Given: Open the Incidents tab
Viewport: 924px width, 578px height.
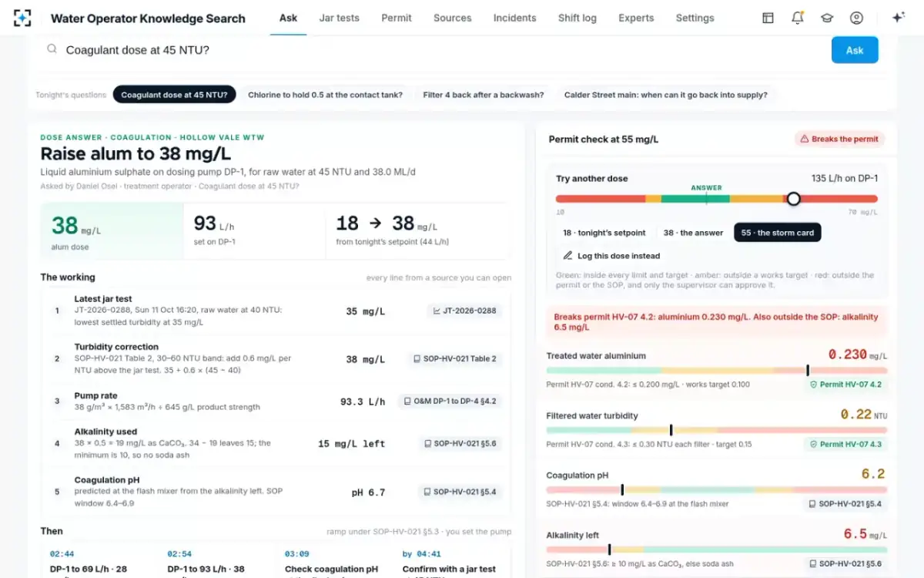Looking at the screenshot, I should [515, 18].
